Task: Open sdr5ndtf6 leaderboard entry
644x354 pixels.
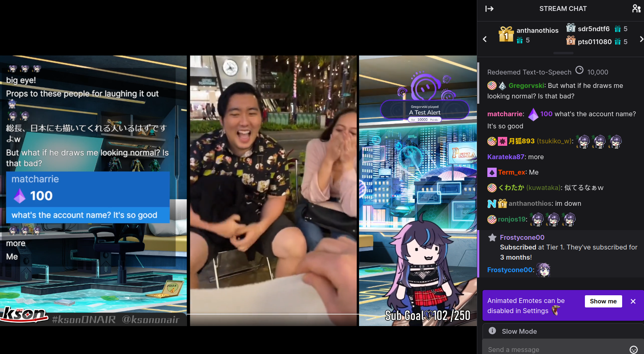Action: [x=594, y=29]
